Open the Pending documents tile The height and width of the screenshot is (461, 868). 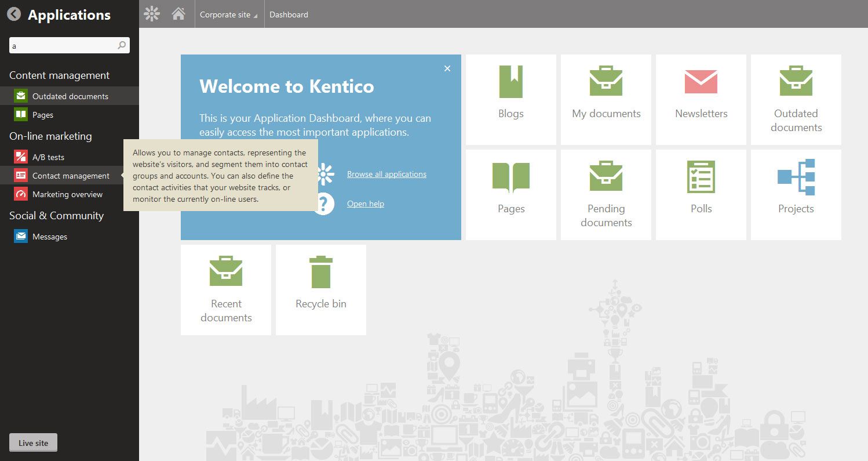click(606, 195)
